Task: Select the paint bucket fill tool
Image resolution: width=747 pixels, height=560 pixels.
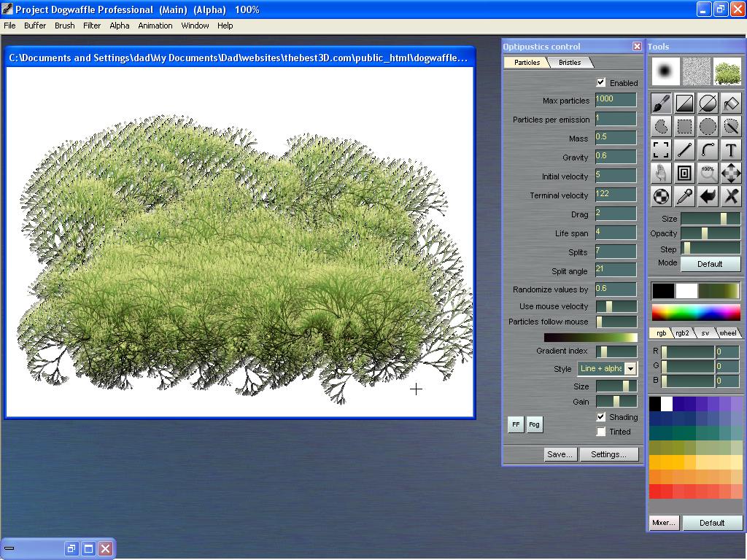Action: (x=731, y=104)
